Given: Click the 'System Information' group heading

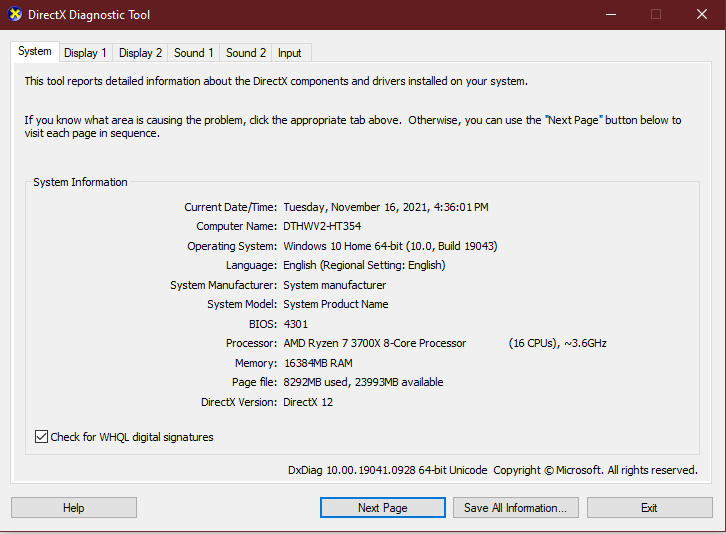Looking at the screenshot, I should point(80,182).
